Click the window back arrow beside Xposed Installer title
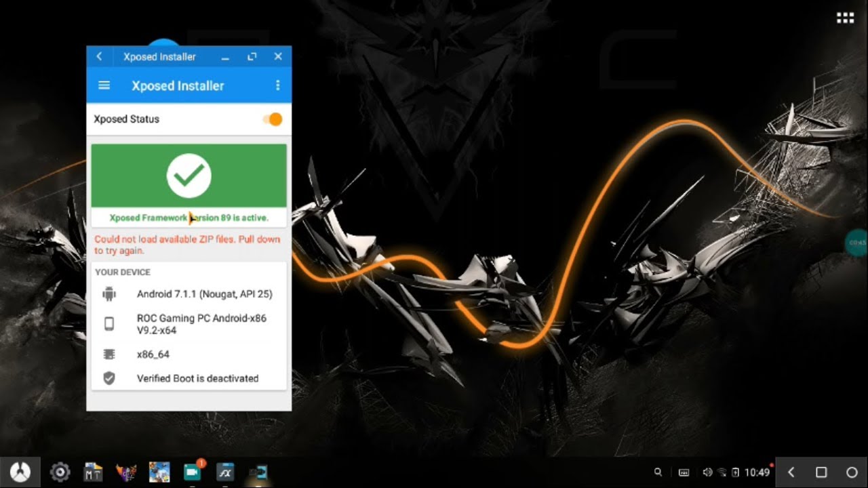 (99, 57)
